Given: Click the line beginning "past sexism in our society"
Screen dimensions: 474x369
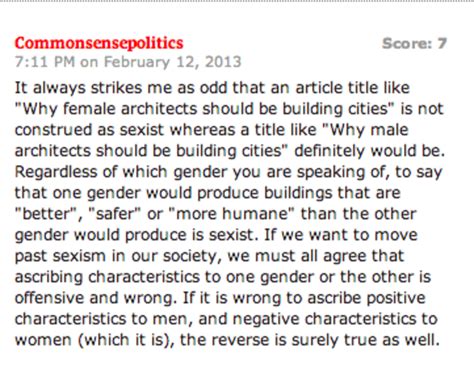Looking at the screenshot, I should (x=209, y=256).
